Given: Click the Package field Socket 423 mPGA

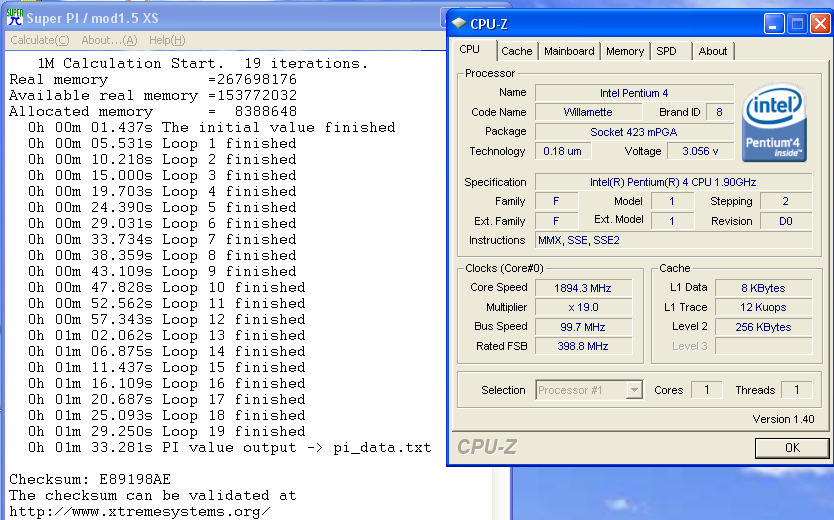Looking at the screenshot, I should [x=634, y=132].
